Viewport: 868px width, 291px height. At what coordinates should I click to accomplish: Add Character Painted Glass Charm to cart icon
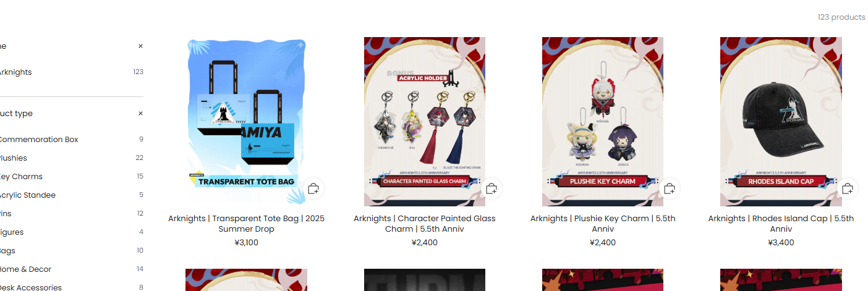[491, 188]
